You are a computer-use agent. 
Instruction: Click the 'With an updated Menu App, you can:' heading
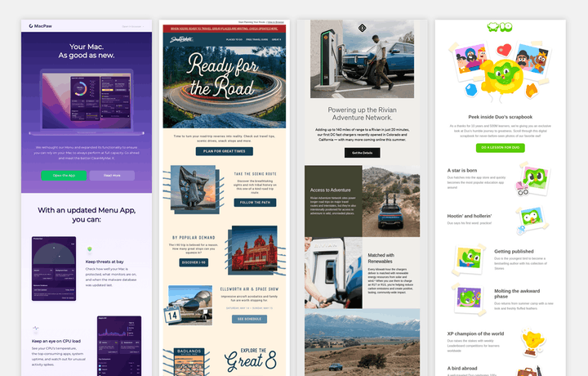click(87, 215)
